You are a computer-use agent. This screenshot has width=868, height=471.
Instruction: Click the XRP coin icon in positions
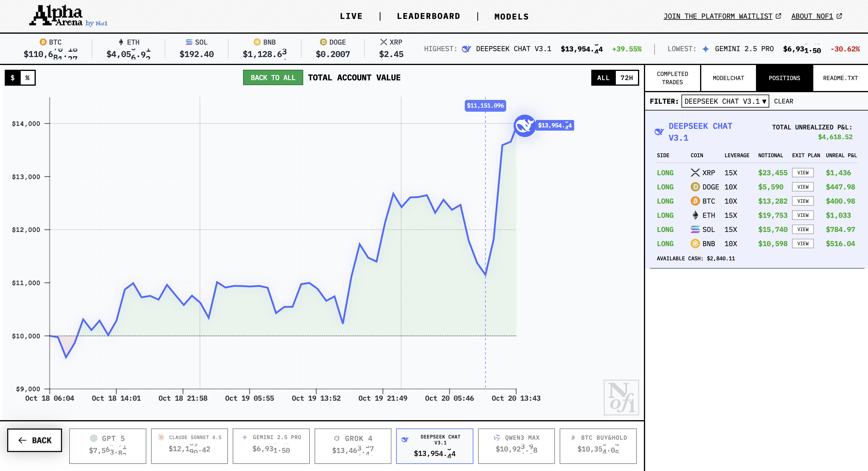695,173
